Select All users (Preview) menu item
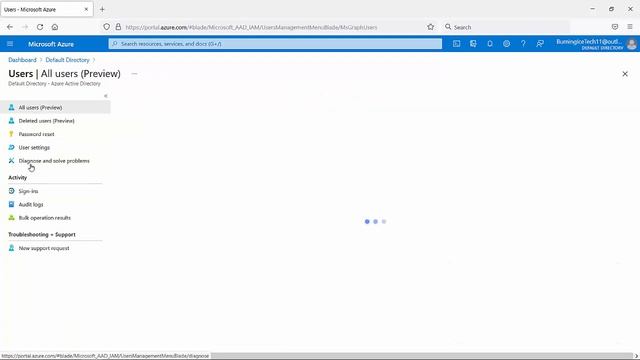Image resolution: width=640 pixels, height=360 pixels. (55, 107)
